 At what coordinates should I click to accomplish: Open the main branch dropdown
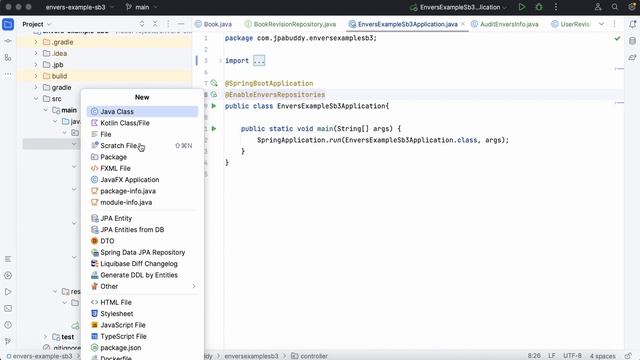pos(142,7)
